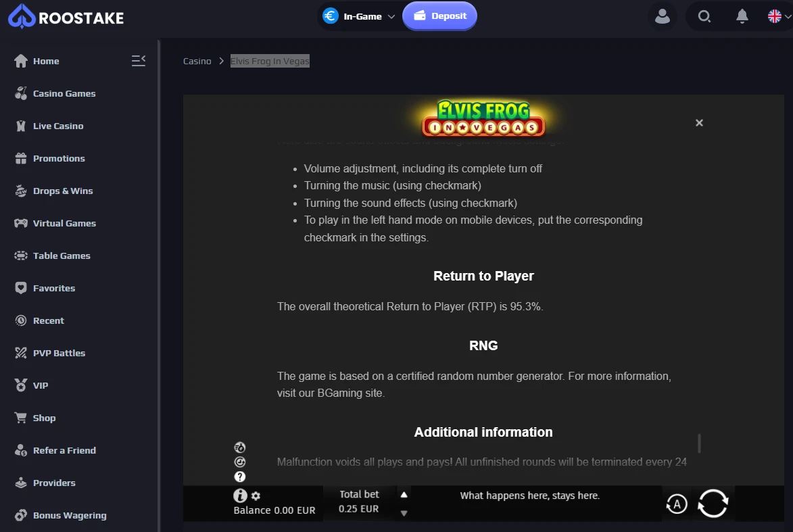
Task: Click the VIP medal icon
Action: coord(21,385)
